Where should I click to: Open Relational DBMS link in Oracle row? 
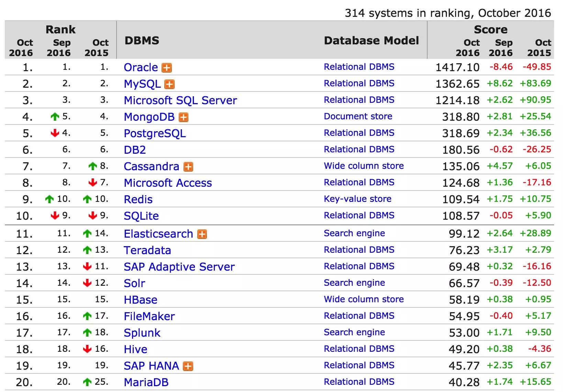point(359,67)
